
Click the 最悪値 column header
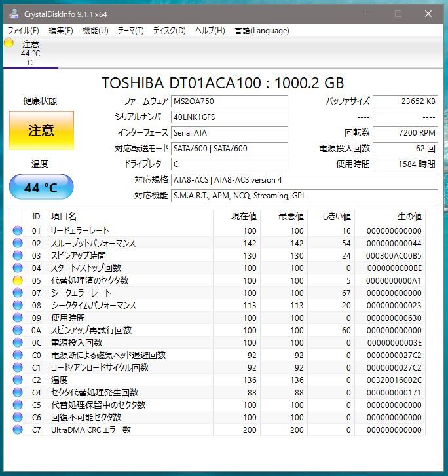[x=284, y=217]
